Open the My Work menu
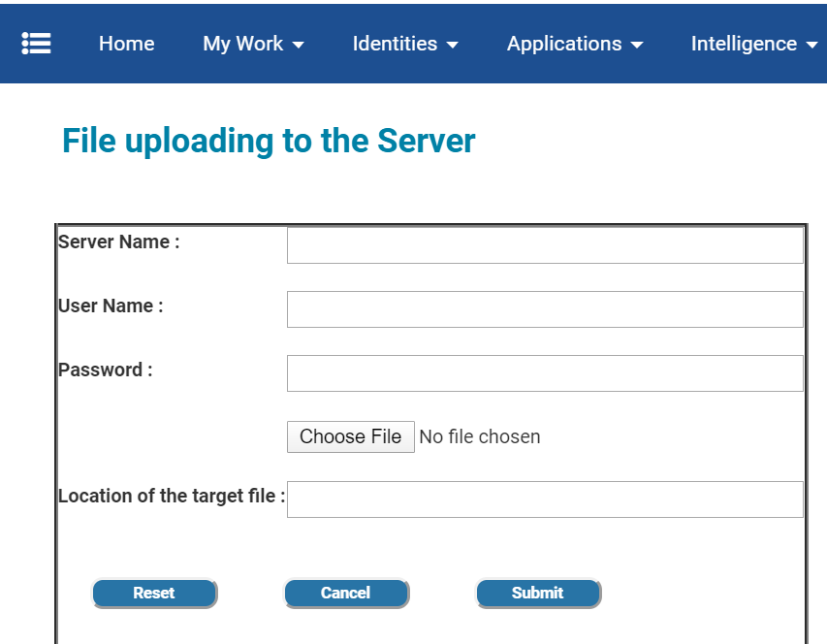827x644 pixels. click(x=242, y=44)
